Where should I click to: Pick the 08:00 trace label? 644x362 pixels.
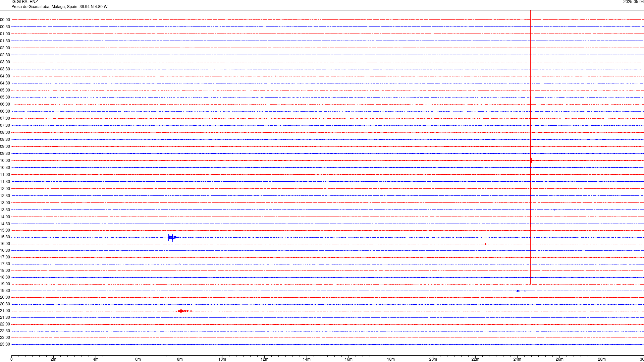pos(5,132)
